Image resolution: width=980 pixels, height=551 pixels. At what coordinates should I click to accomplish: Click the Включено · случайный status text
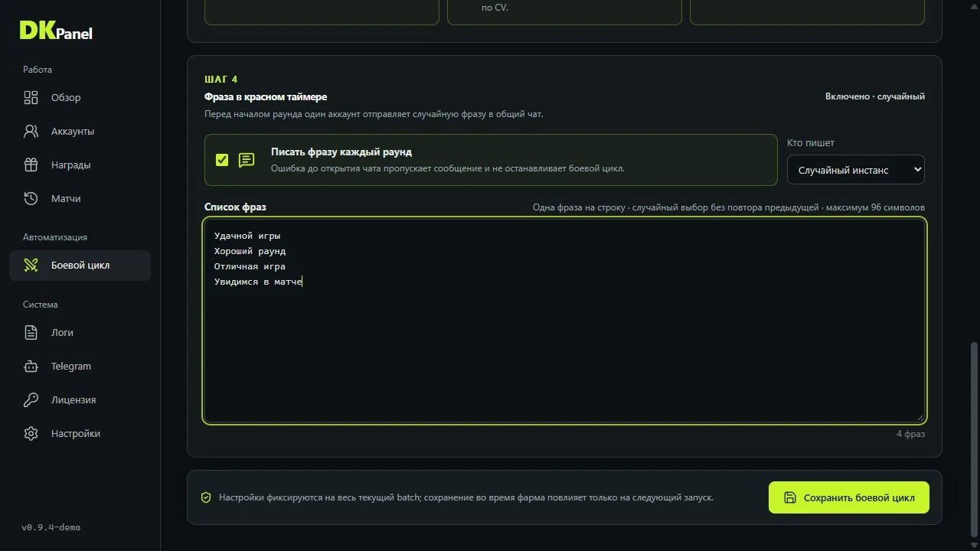[x=875, y=96]
